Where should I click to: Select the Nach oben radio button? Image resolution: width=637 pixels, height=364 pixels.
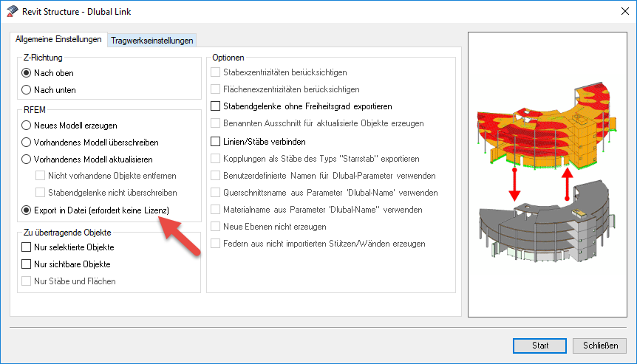click(x=26, y=73)
